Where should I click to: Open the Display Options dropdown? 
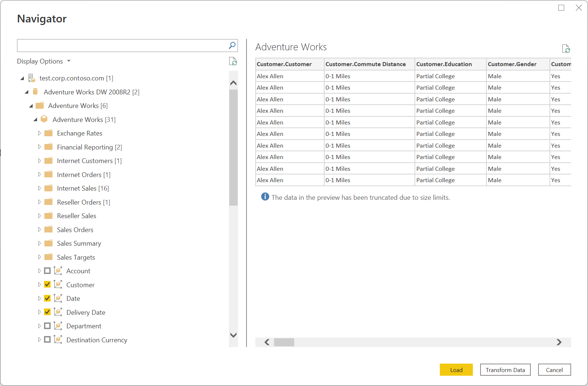coord(43,61)
